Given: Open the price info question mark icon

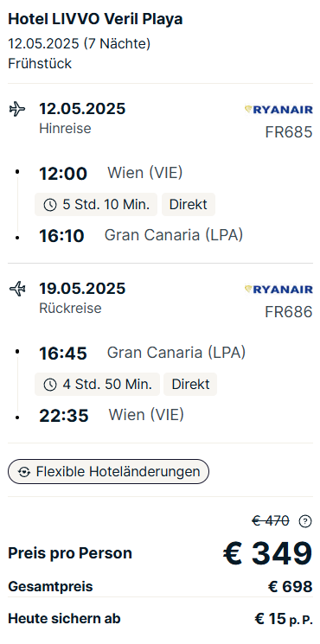Looking at the screenshot, I should pos(304,521).
